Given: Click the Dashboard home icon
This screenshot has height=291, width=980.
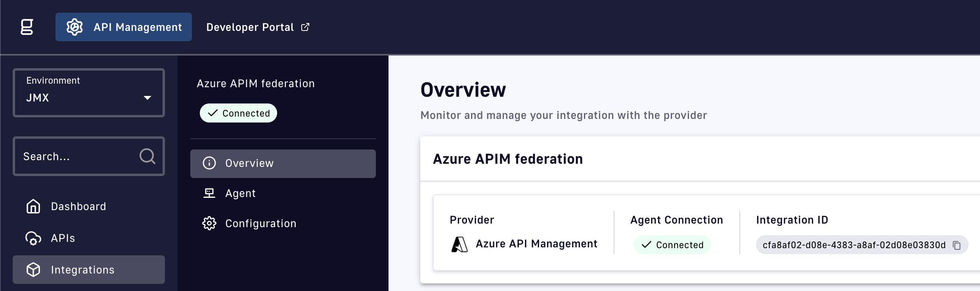Looking at the screenshot, I should tap(33, 207).
